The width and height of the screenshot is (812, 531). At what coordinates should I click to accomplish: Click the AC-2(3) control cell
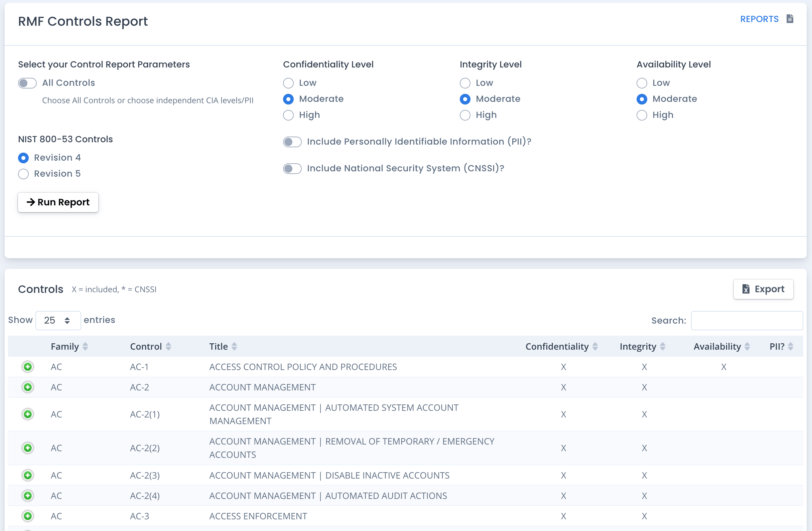tap(145, 476)
